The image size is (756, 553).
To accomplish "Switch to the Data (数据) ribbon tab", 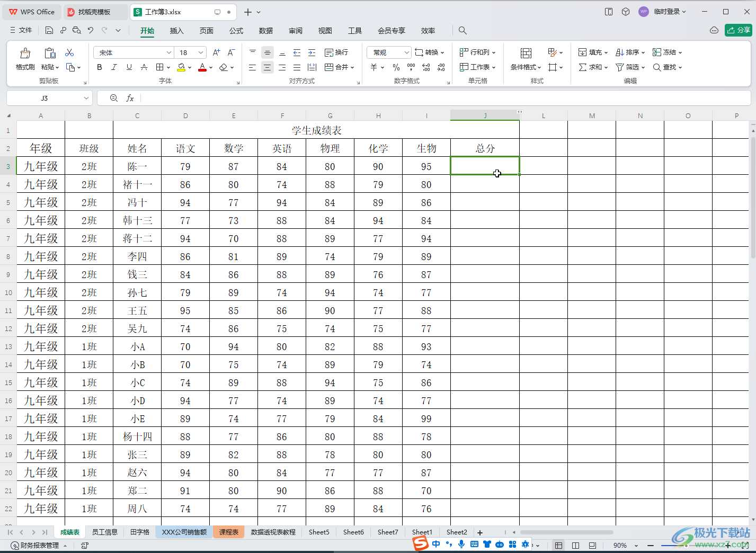I will point(265,31).
